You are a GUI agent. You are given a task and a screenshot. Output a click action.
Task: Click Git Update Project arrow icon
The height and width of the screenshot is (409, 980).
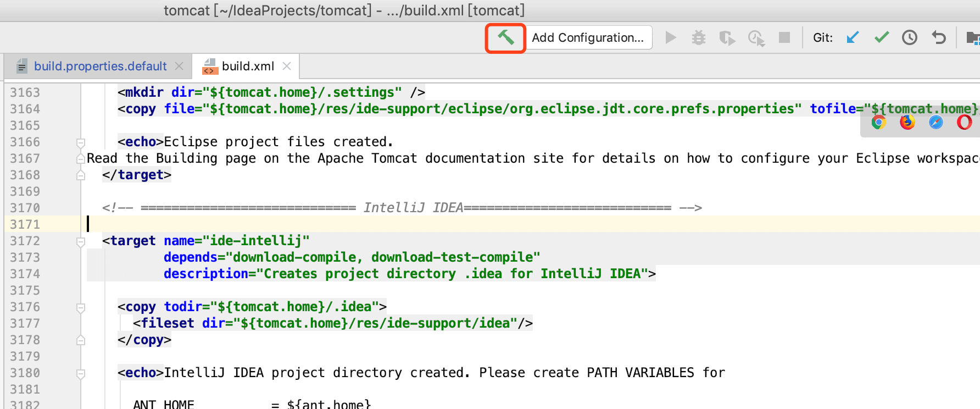[x=853, y=37]
